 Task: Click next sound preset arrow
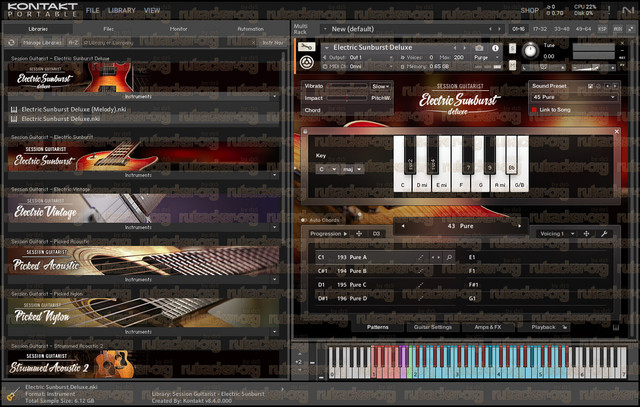tap(614, 86)
